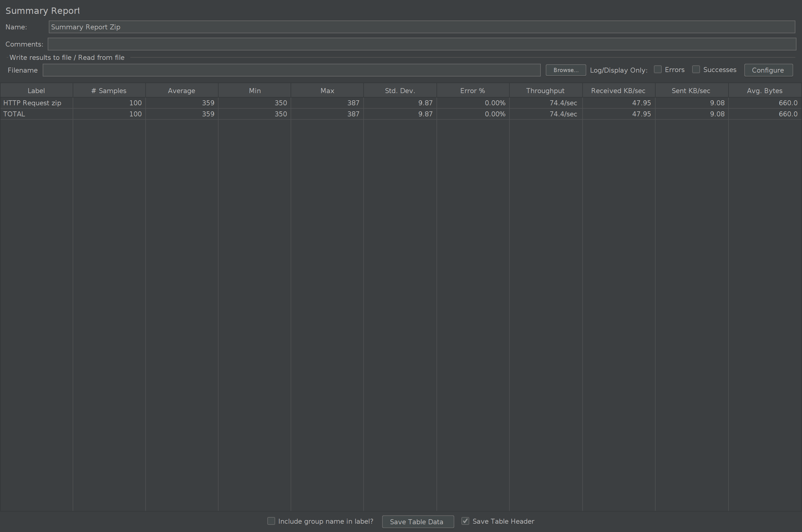This screenshot has height=532, width=802.
Task: Click the Browse... button
Action: tap(565, 70)
